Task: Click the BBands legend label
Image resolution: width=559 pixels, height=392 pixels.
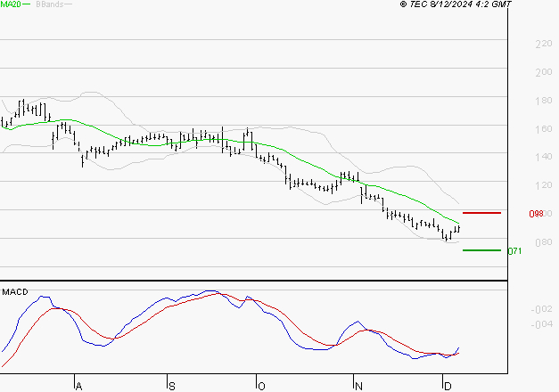Action: coord(50,4)
